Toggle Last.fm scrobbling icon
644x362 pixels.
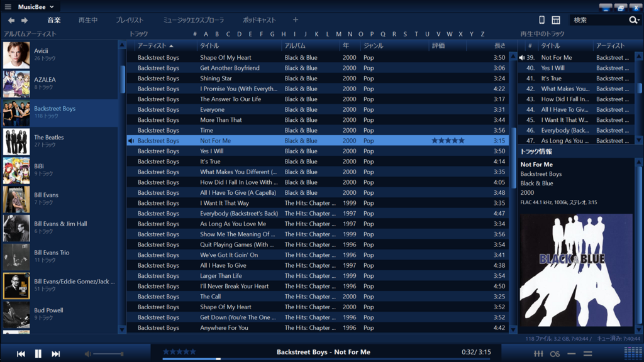(555, 354)
